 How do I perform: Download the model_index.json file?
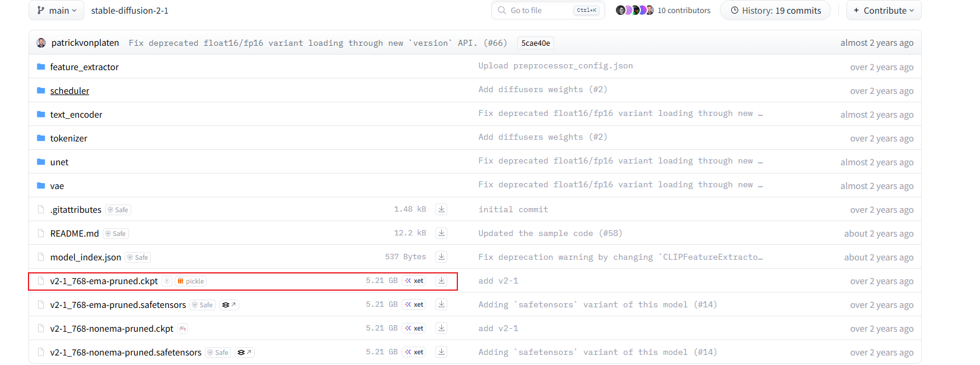(441, 257)
